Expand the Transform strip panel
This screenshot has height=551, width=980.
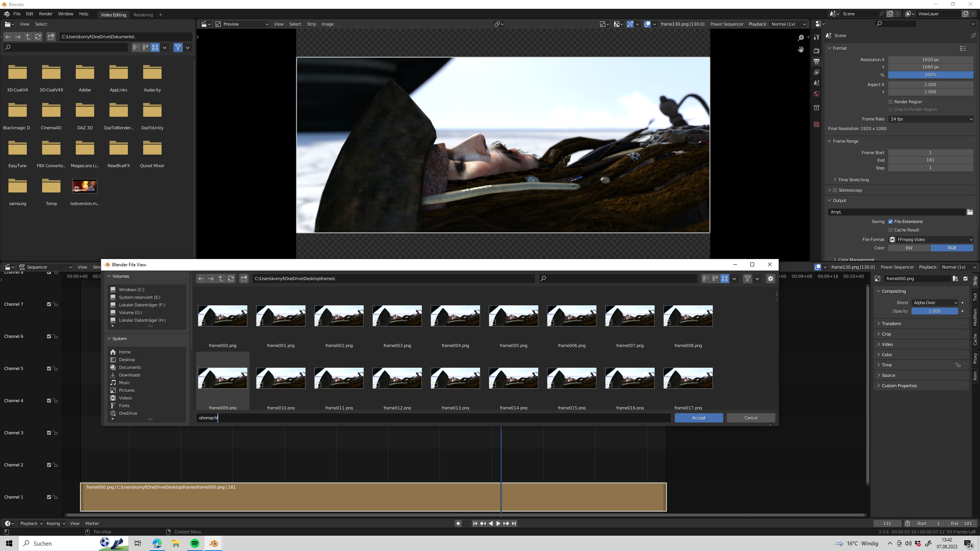[x=891, y=324]
